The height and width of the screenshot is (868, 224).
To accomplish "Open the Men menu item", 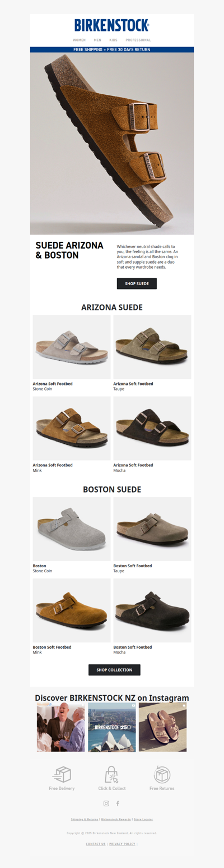I will pos(97,40).
